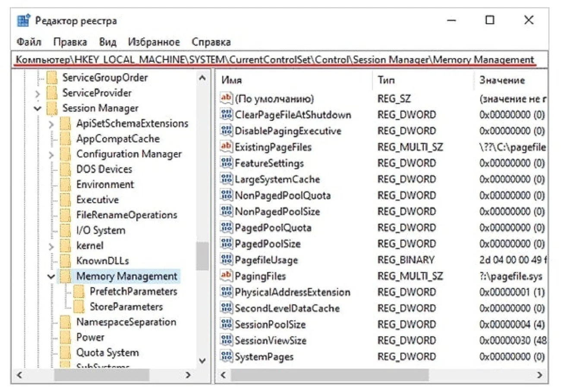
Task: Expand the Configuration Manager tree node
Action: (51, 154)
